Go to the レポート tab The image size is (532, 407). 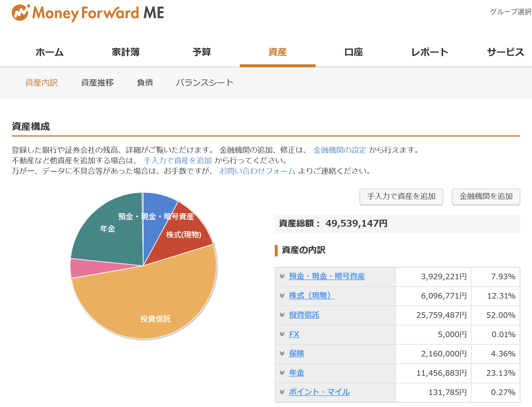coord(429,52)
